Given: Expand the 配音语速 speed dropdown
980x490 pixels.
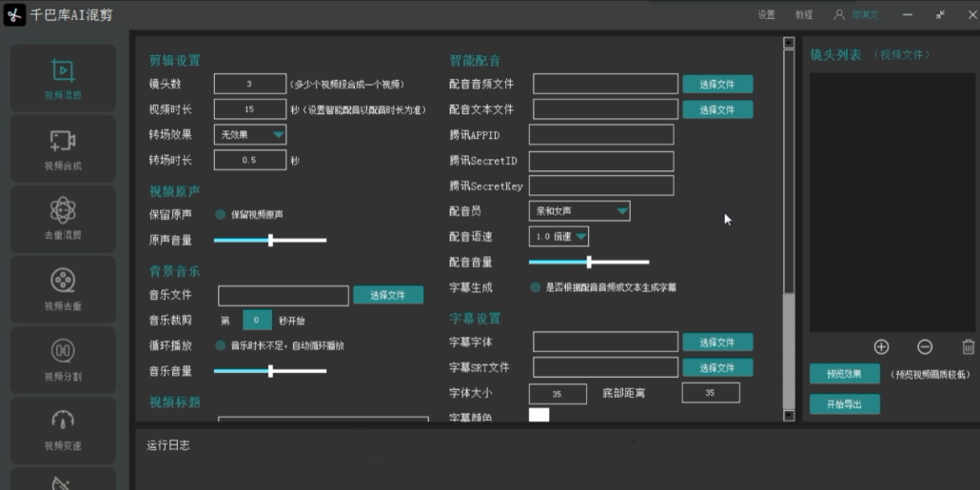Looking at the screenshot, I should click(x=559, y=236).
